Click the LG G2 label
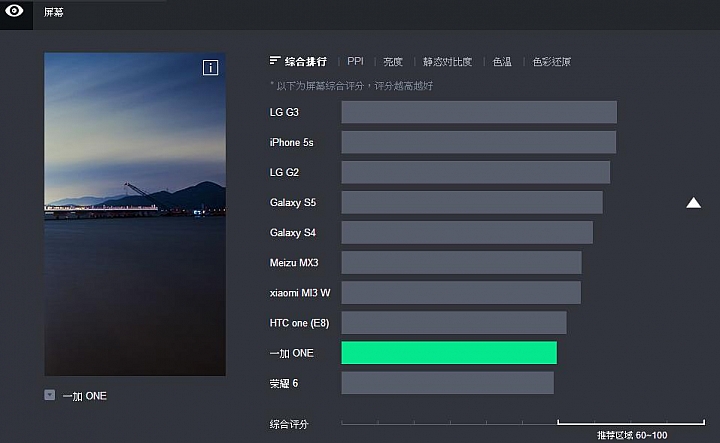 pos(284,172)
